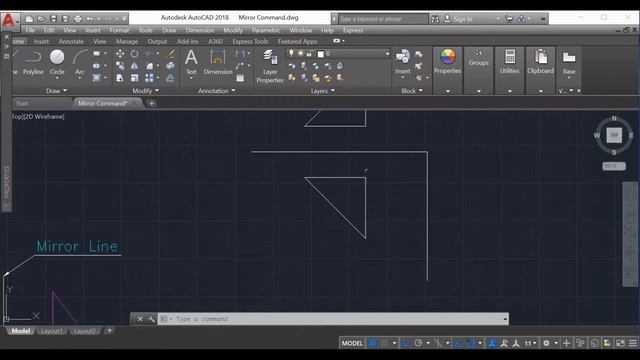
Task: Select the Scale tool in Modify panel
Action: 134,78
